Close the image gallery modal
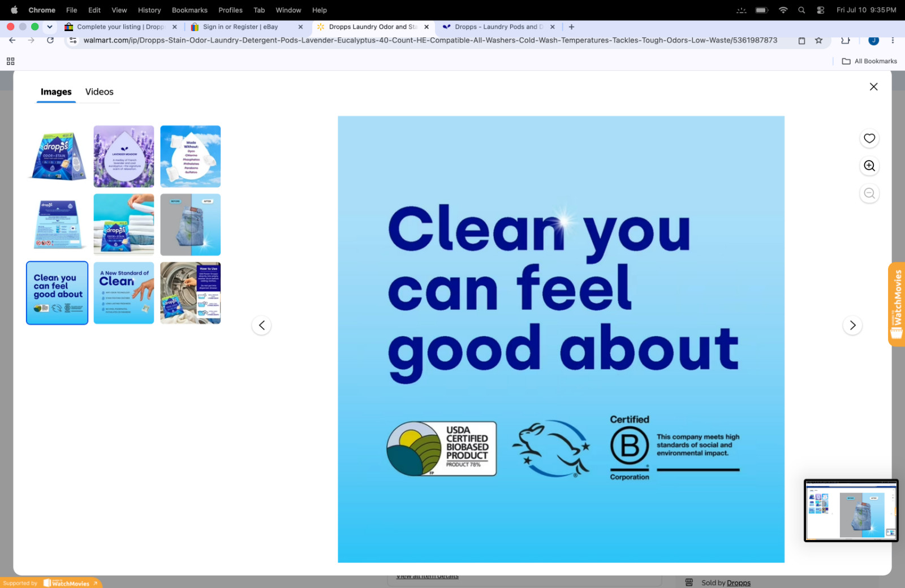This screenshot has height=588, width=905. pyautogui.click(x=873, y=87)
